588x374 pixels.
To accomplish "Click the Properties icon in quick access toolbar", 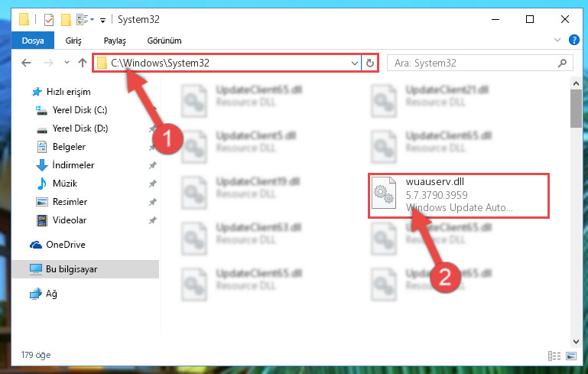I will coord(49,20).
